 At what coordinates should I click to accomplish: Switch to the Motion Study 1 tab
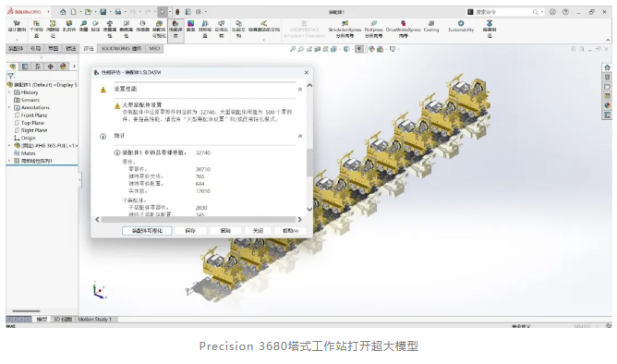point(94,319)
